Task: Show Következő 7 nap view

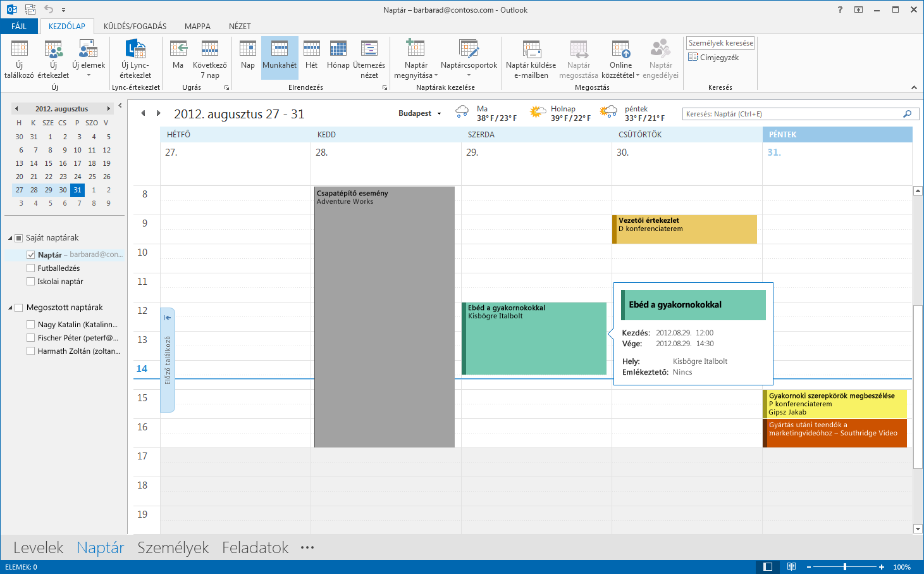Action: pyautogui.click(x=210, y=59)
